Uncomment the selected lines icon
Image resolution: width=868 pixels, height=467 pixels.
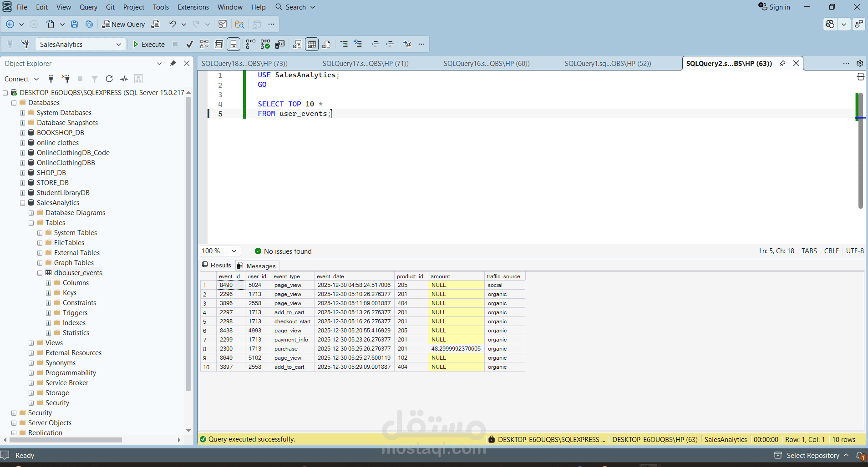click(358, 44)
